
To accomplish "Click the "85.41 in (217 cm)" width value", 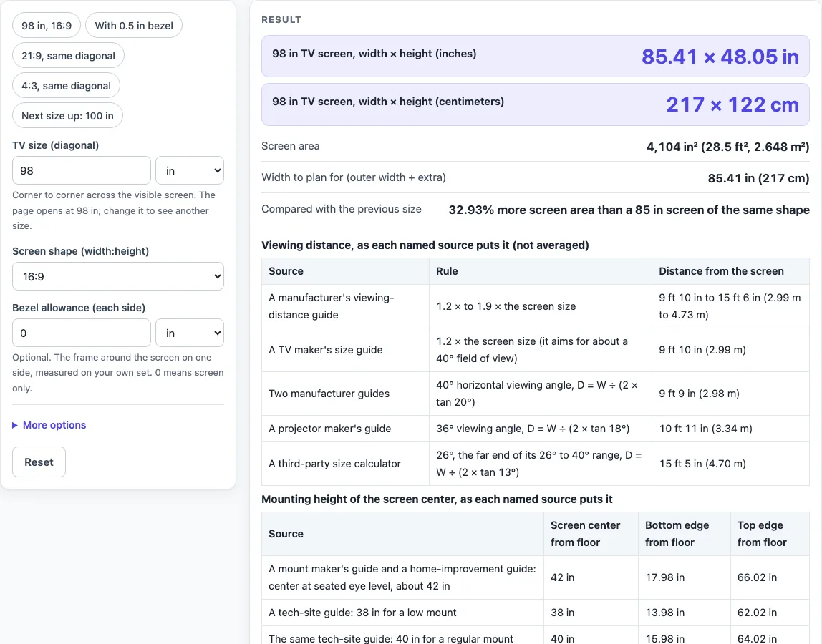I will coord(758,178).
